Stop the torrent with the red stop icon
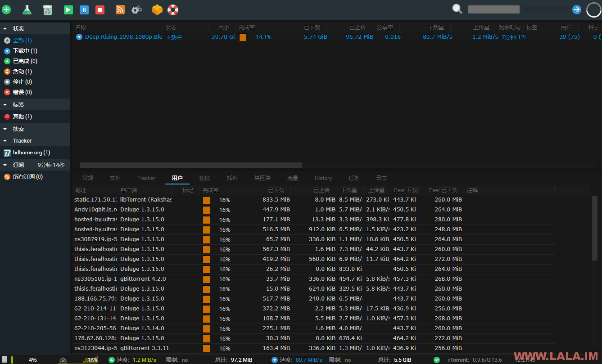This screenshot has width=602, height=364. pyautogui.click(x=100, y=9)
